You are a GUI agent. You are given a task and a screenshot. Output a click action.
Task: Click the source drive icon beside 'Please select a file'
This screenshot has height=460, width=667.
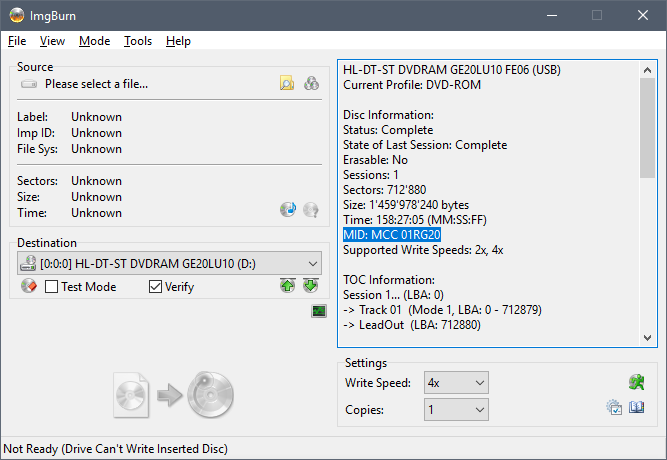point(29,84)
